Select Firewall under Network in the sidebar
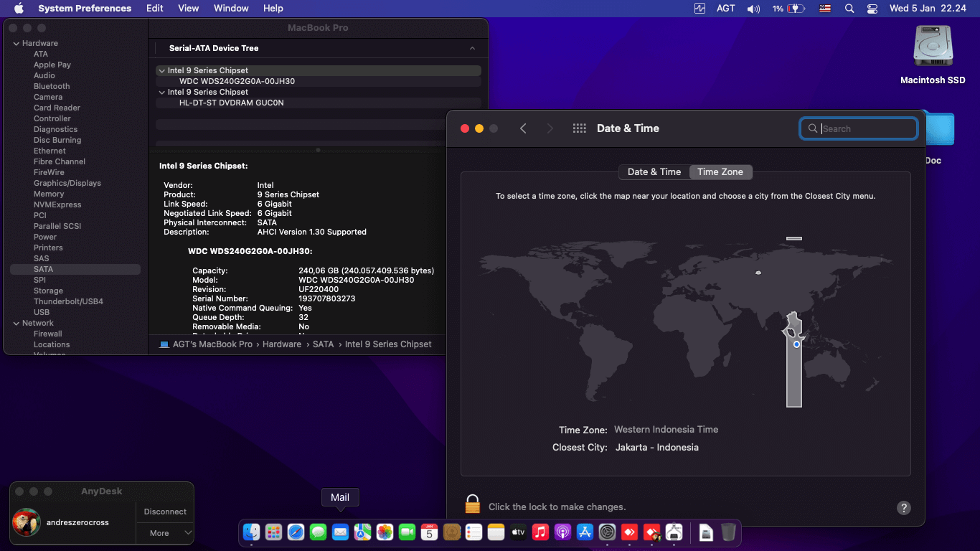The image size is (980, 551). tap(48, 334)
